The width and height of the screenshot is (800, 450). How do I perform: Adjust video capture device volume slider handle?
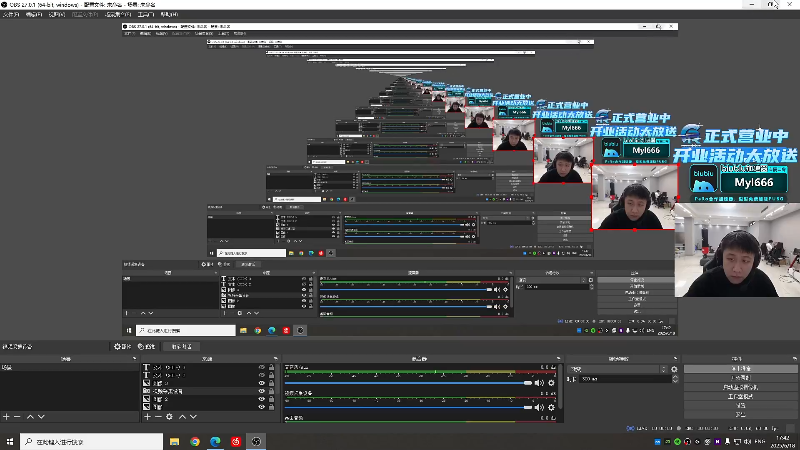[x=528, y=407]
